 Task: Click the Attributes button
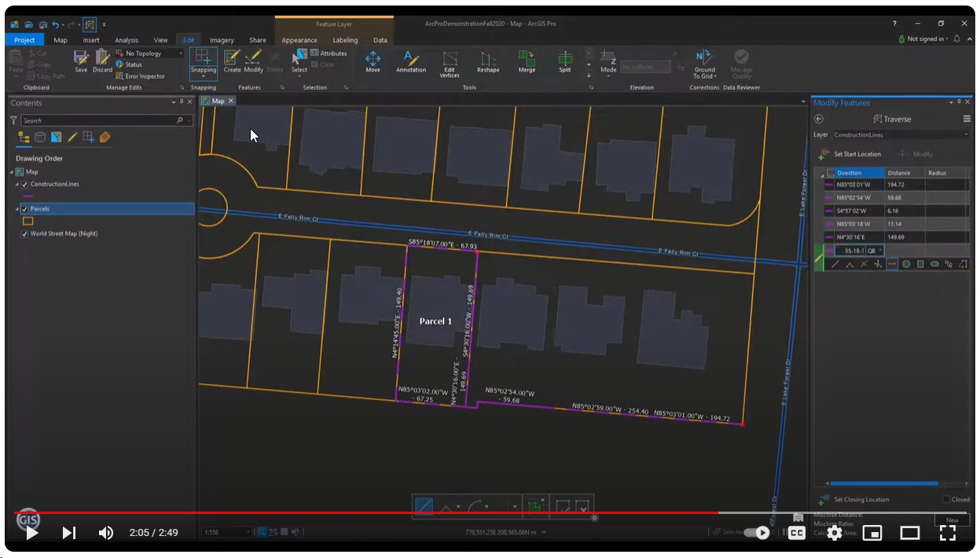[329, 53]
